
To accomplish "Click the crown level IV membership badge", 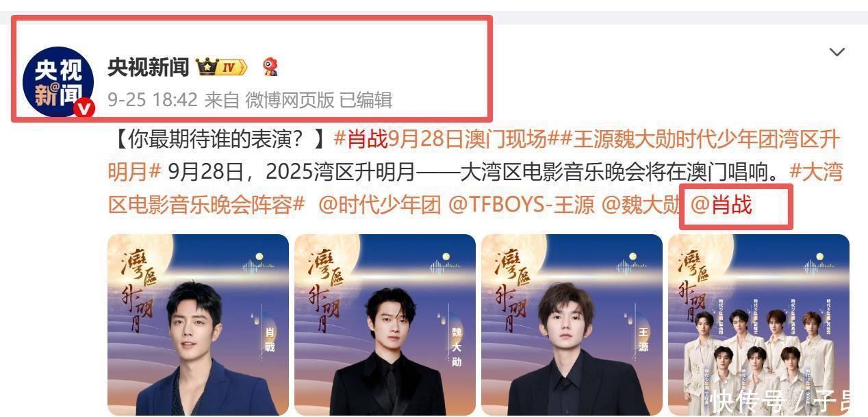I will (x=221, y=67).
